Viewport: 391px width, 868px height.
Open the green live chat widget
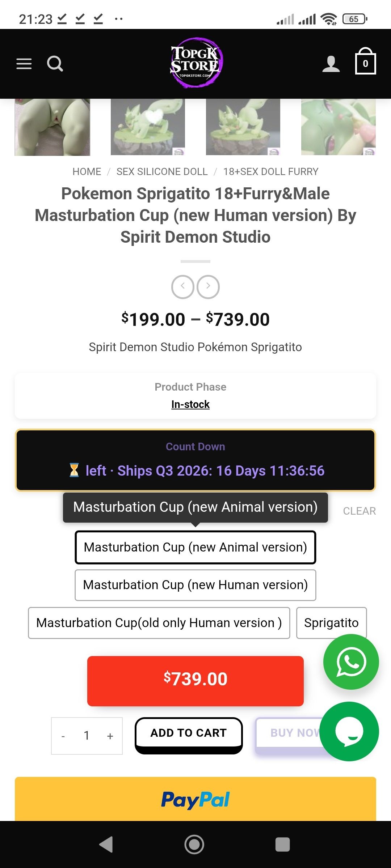coord(349,731)
